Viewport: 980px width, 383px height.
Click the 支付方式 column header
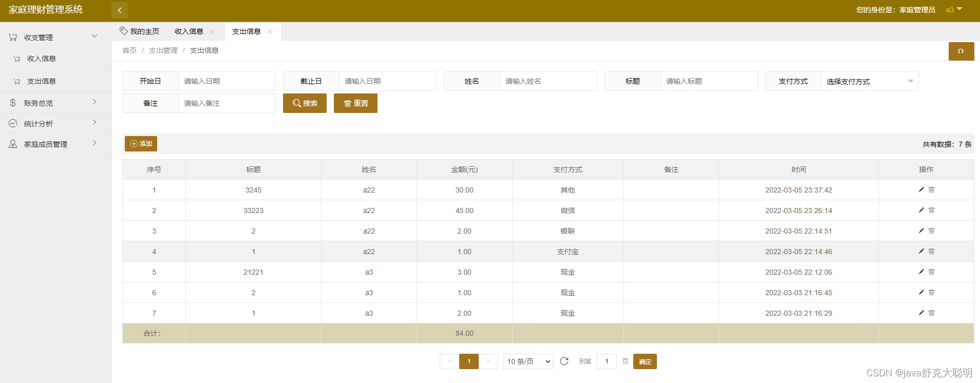point(568,169)
